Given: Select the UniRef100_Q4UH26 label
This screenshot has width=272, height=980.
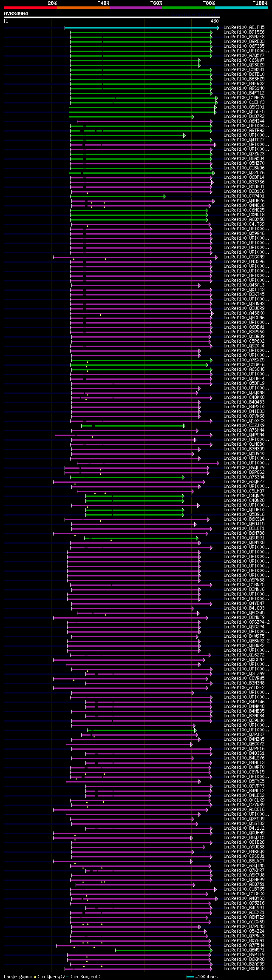Looking at the screenshot, I should click(244, 201).
